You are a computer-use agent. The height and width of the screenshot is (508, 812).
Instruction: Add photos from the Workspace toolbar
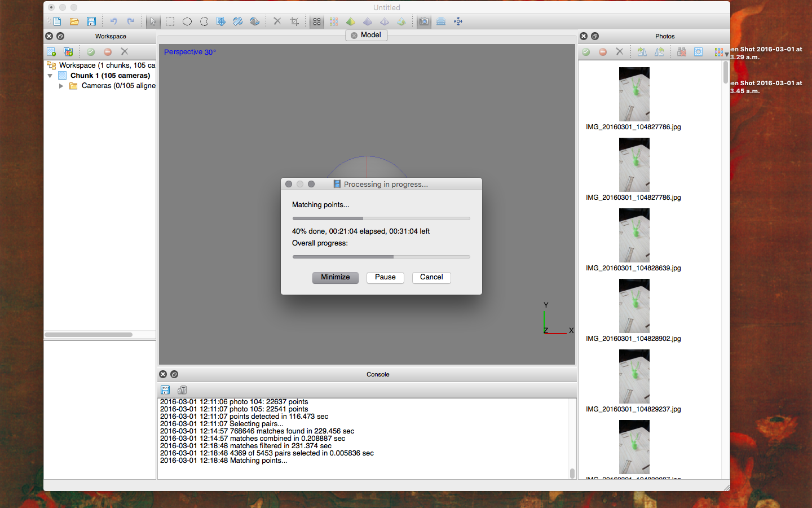coord(68,52)
